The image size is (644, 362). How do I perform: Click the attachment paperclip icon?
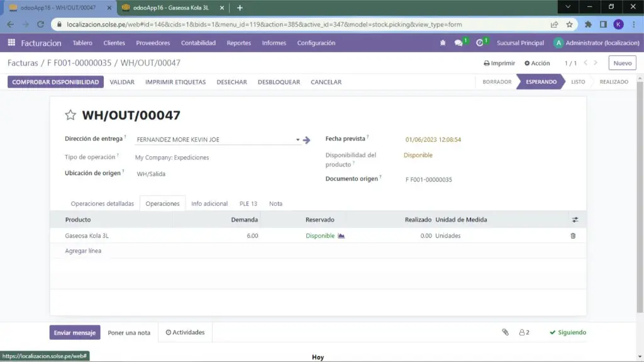pyautogui.click(x=505, y=332)
